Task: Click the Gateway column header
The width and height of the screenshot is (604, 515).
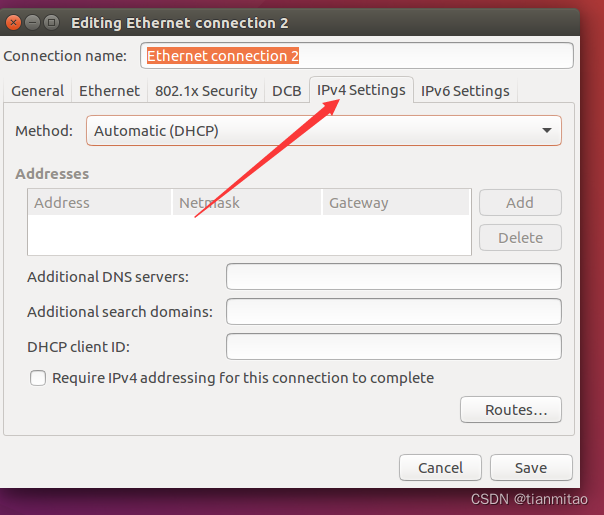Action: click(396, 203)
